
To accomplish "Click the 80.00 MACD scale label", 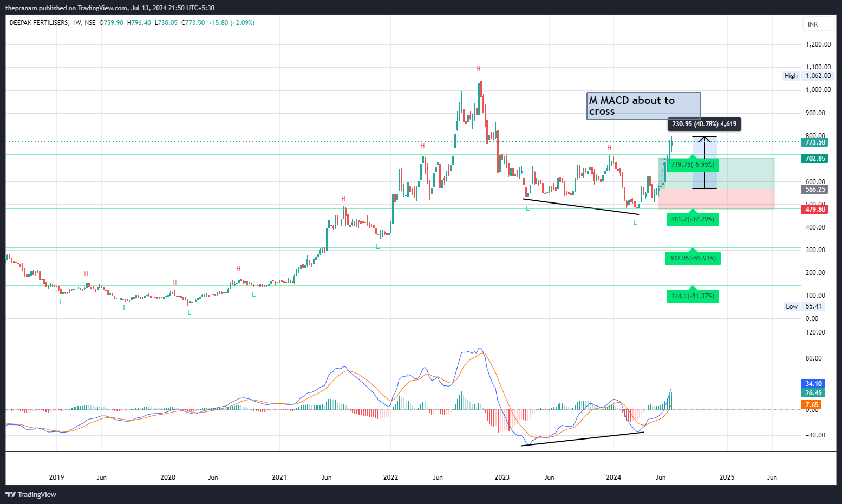I will click(x=814, y=358).
